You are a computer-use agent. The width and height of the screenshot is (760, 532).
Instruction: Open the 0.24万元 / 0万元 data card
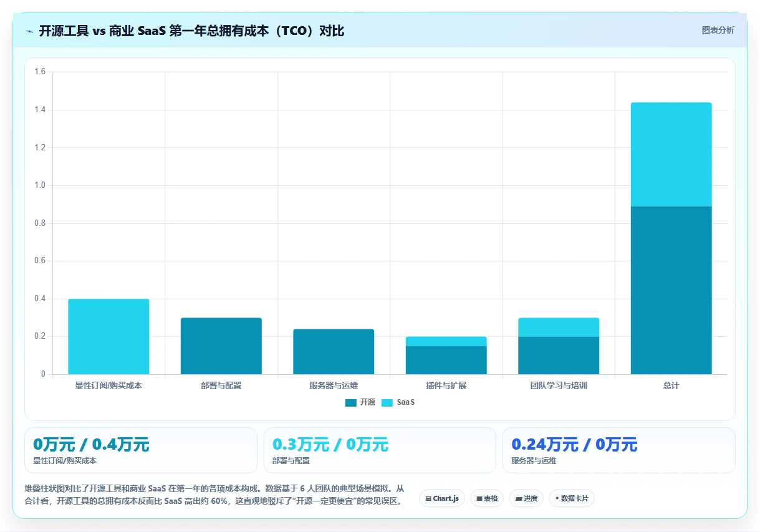tap(619, 450)
